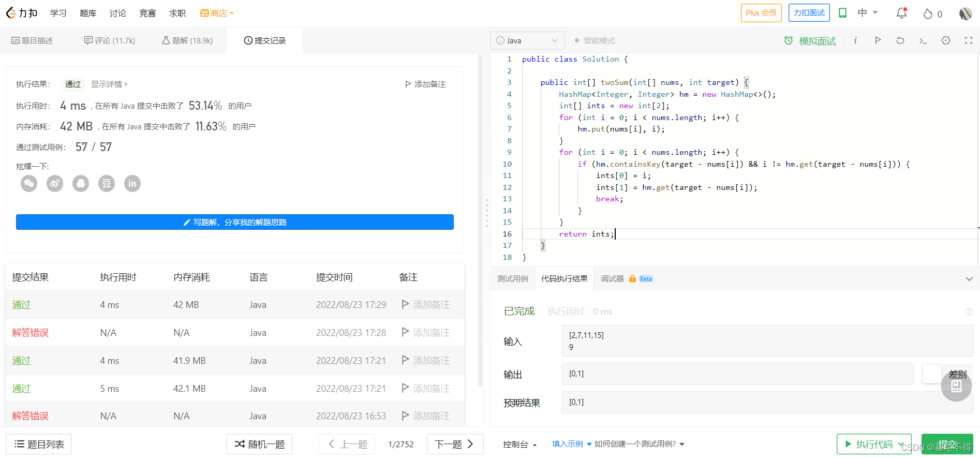Image resolution: width=980 pixels, height=457 pixels.
Task: Share result via Weibo icon
Action: point(55,183)
